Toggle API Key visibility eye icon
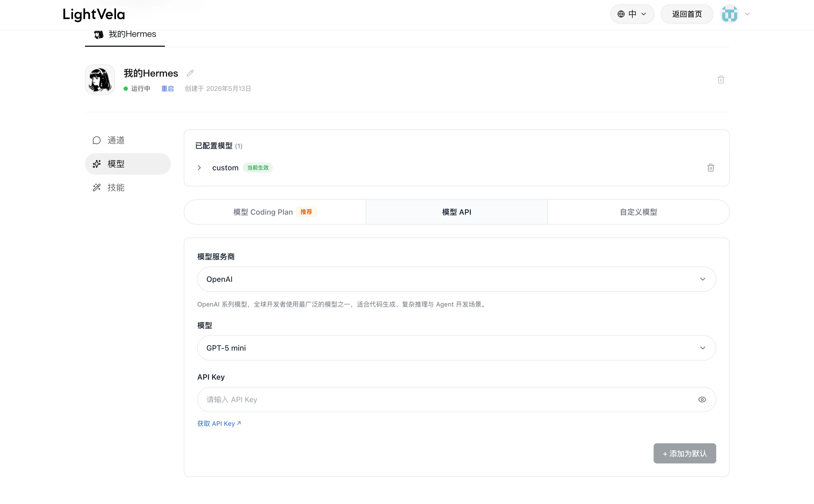Image resolution: width=814 pixels, height=504 pixels. coord(702,400)
